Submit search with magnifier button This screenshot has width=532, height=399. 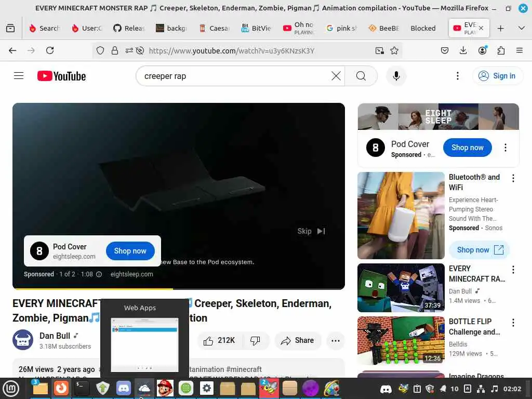click(361, 76)
